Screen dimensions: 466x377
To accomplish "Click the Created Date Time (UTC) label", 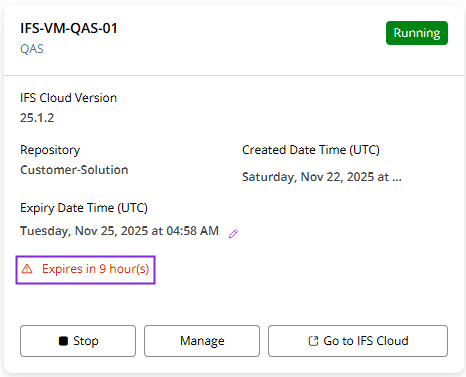I will pos(311,150).
